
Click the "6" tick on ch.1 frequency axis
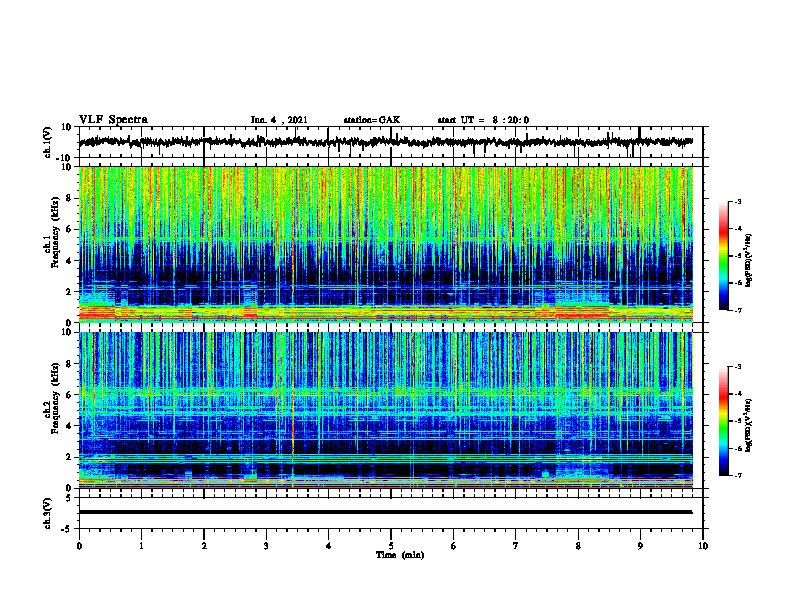click(69, 229)
